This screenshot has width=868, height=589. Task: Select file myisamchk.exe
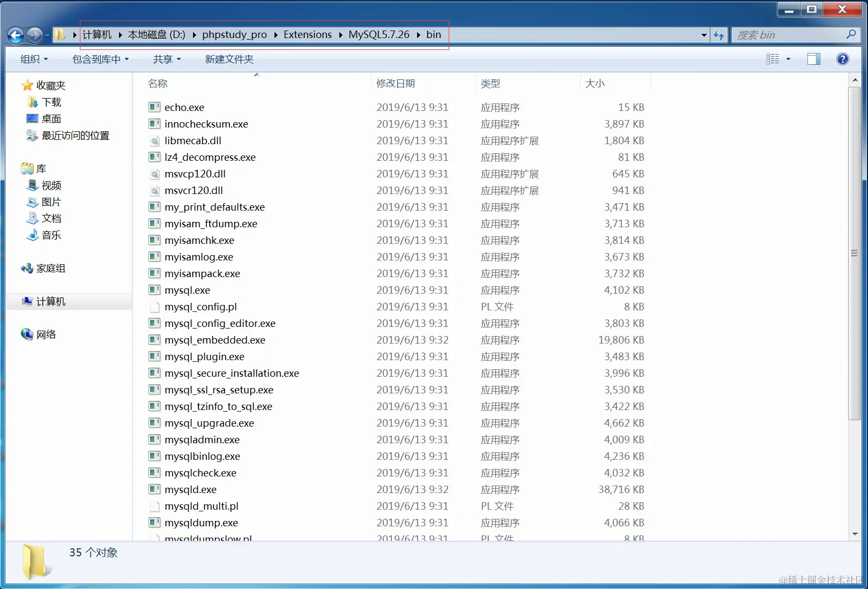click(199, 240)
